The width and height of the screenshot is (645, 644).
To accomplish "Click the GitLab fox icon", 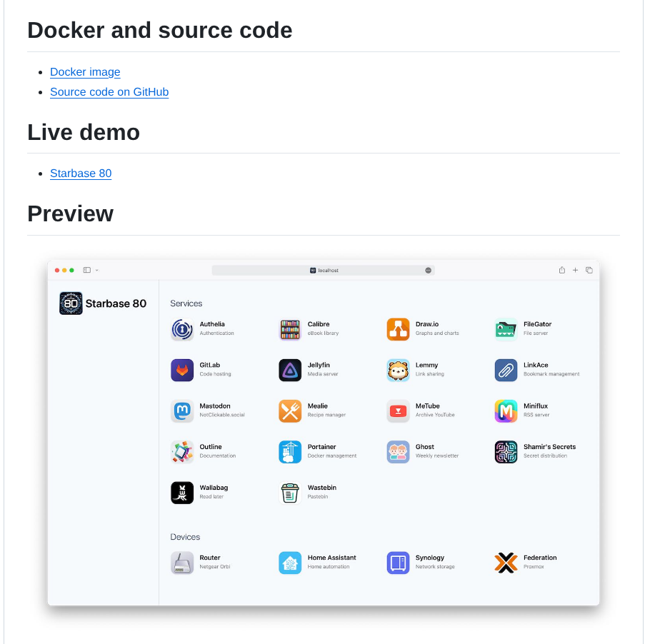I will coord(182,370).
